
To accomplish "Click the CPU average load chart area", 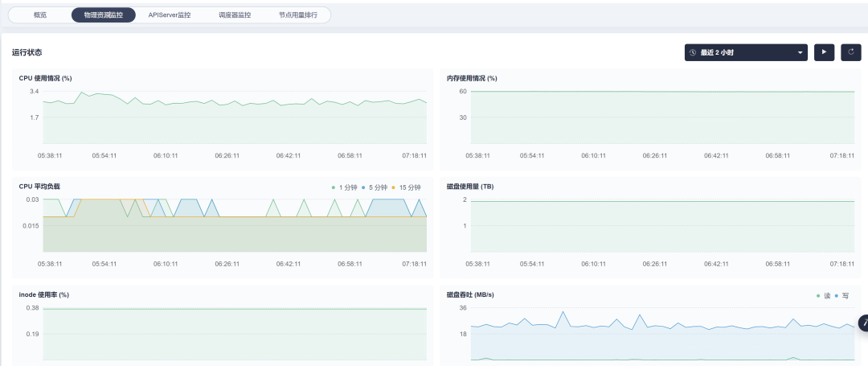I will (x=235, y=225).
